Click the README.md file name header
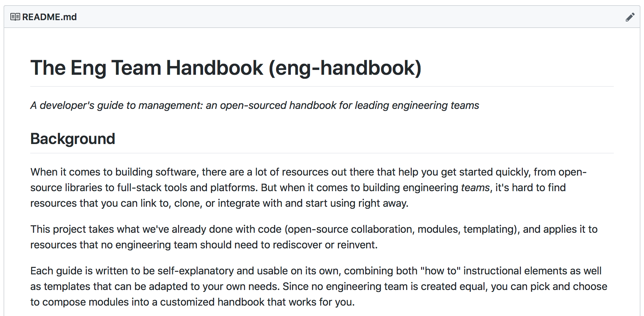Viewport: 644px width, 316px height. click(49, 17)
